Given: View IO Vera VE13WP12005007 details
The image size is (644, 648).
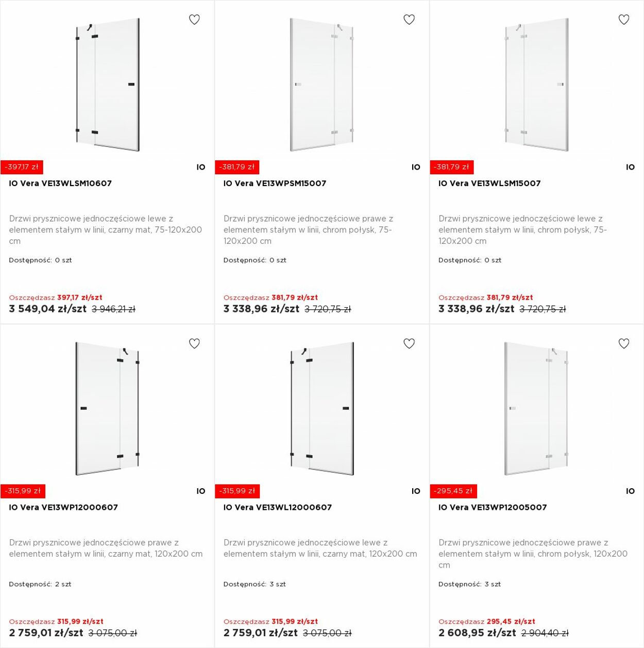Looking at the screenshot, I should 493,507.
